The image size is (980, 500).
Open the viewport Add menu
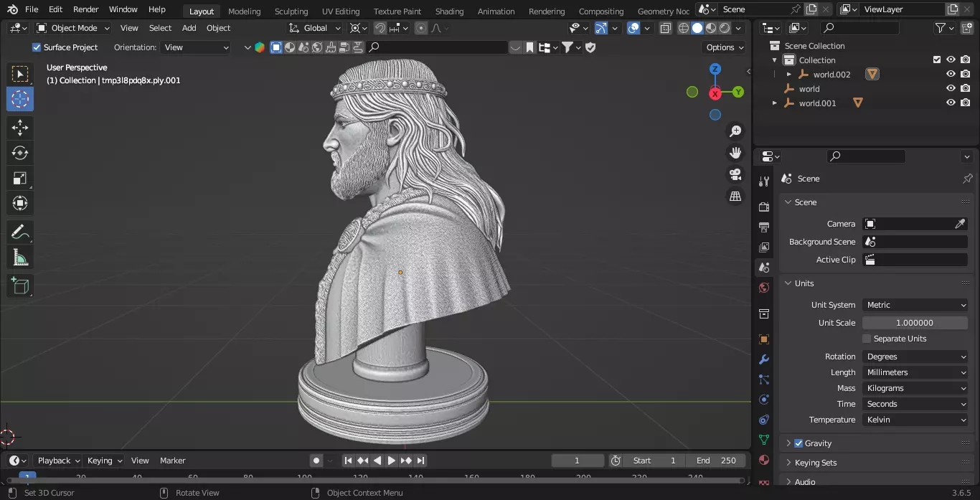[189, 28]
